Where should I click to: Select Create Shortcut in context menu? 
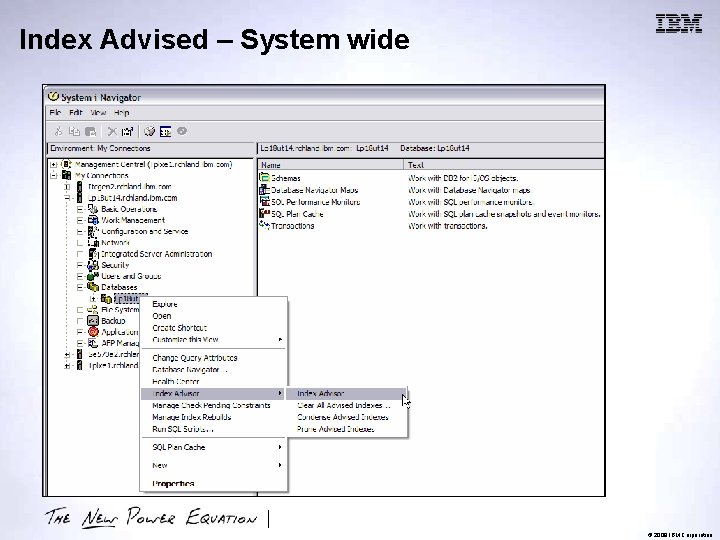coord(214,328)
